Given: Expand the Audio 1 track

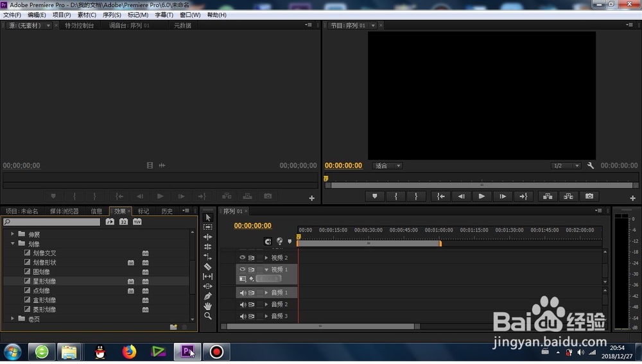Looking at the screenshot, I should 266,293.
